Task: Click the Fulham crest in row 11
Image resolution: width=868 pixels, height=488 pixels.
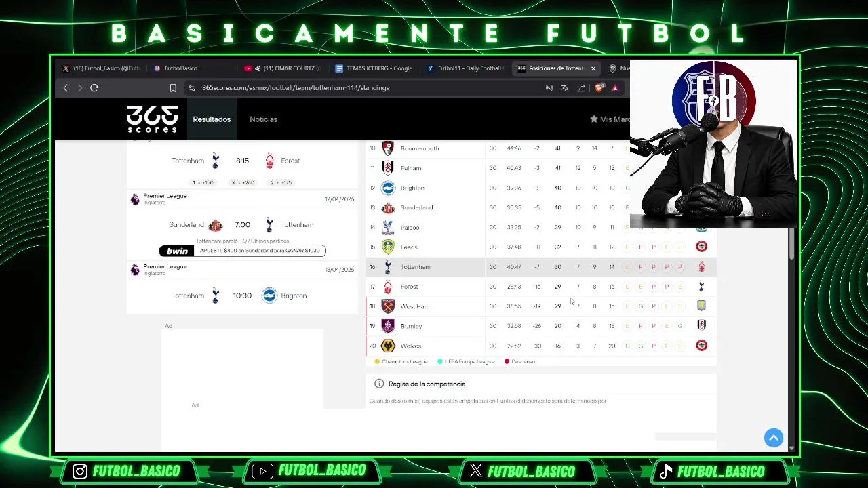Action: (388, 168)
